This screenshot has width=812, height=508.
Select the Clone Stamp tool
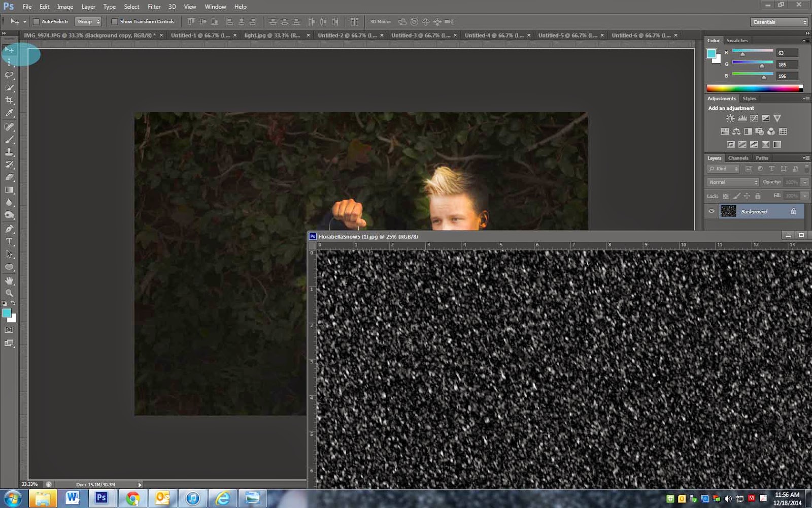[x=9, y=152]
